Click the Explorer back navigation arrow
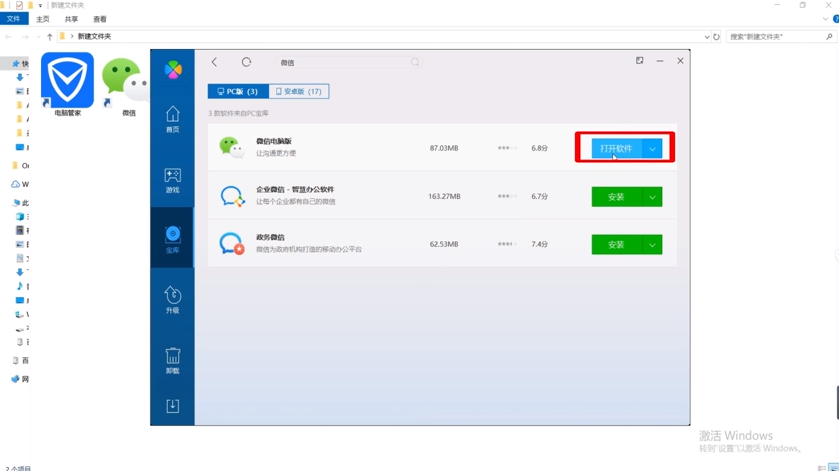The height and width of the screenshot is (471, 839). click(x=9, y=36)
